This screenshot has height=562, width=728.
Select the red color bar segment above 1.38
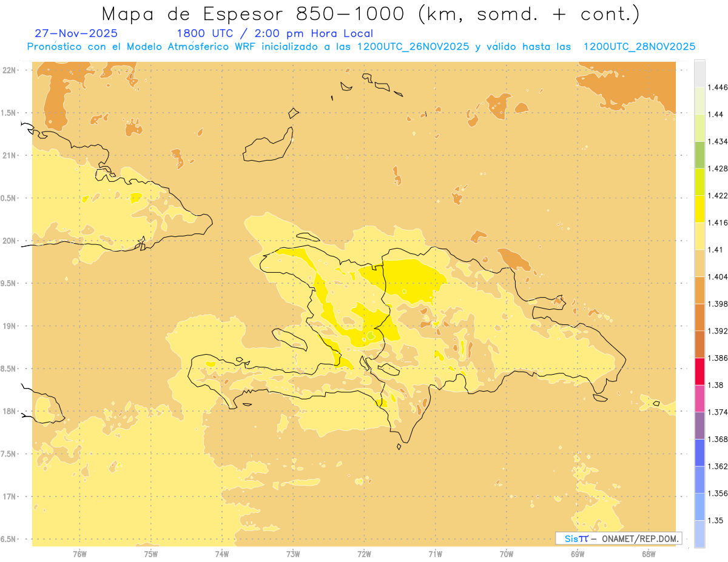pyautogui.click(x=699, y=371)
